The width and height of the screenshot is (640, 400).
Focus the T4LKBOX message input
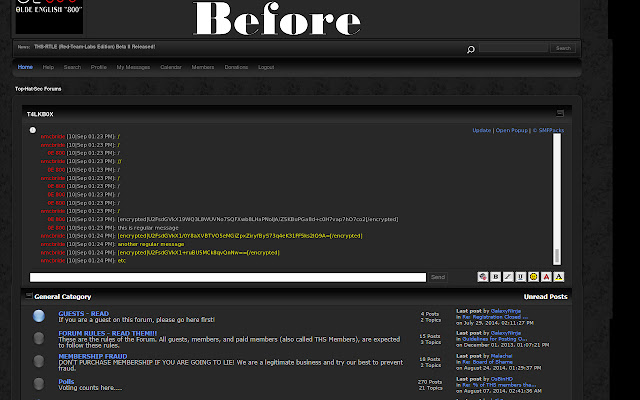pyautogui.click(x=228, y=278)
